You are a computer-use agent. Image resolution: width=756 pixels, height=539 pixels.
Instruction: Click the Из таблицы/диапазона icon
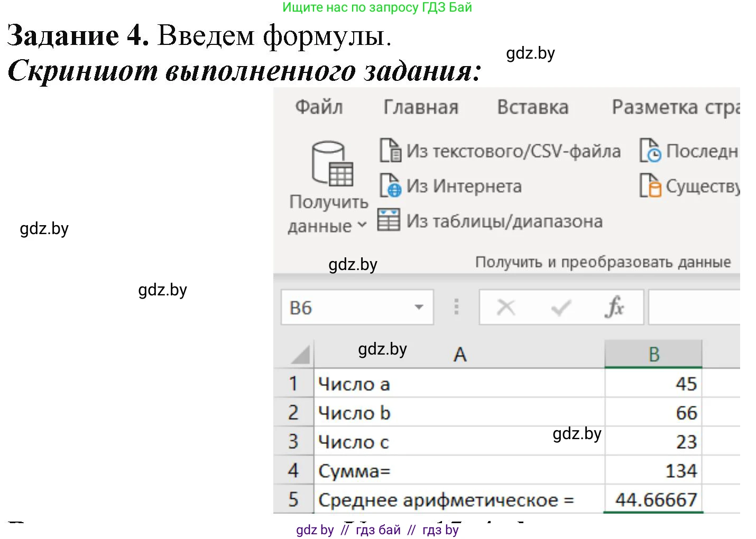[x=389, y=220]
